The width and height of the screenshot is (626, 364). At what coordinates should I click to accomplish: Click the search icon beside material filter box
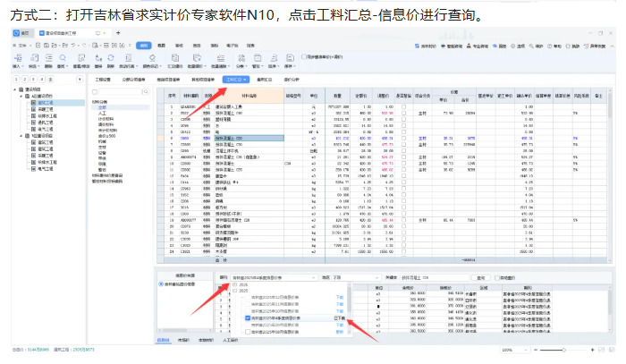(146, 92)
